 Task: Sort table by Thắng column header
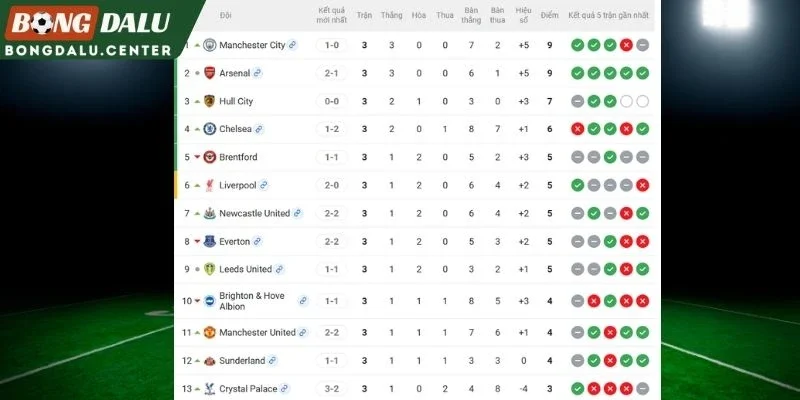click(x=391, y=15)
